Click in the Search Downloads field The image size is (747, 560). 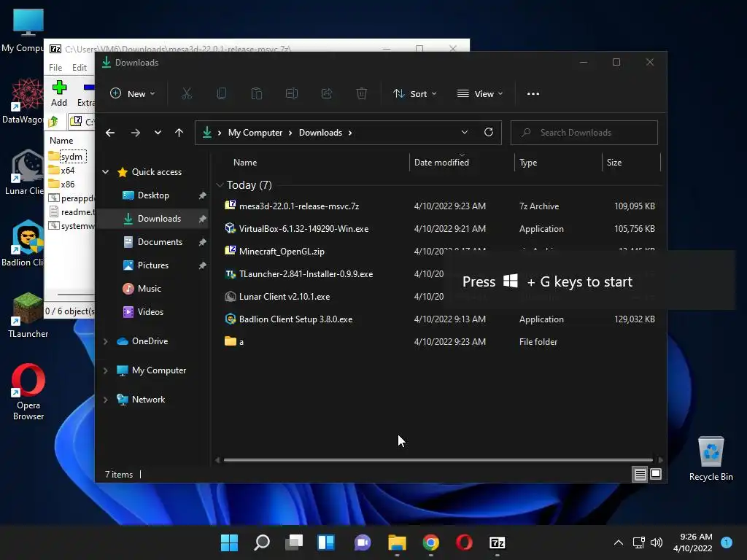tap(584, 133)
